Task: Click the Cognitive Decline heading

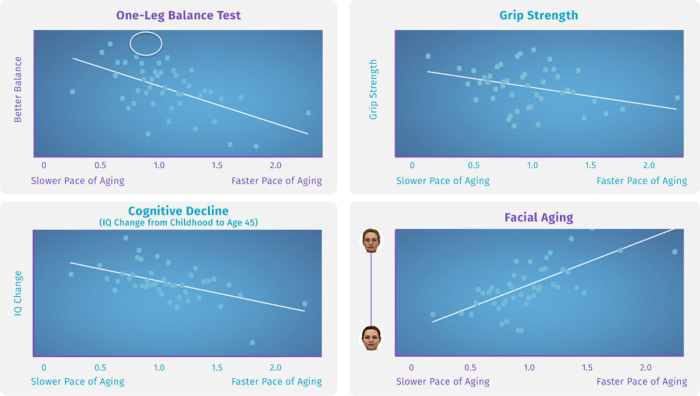Action: (x=178, y=211)
